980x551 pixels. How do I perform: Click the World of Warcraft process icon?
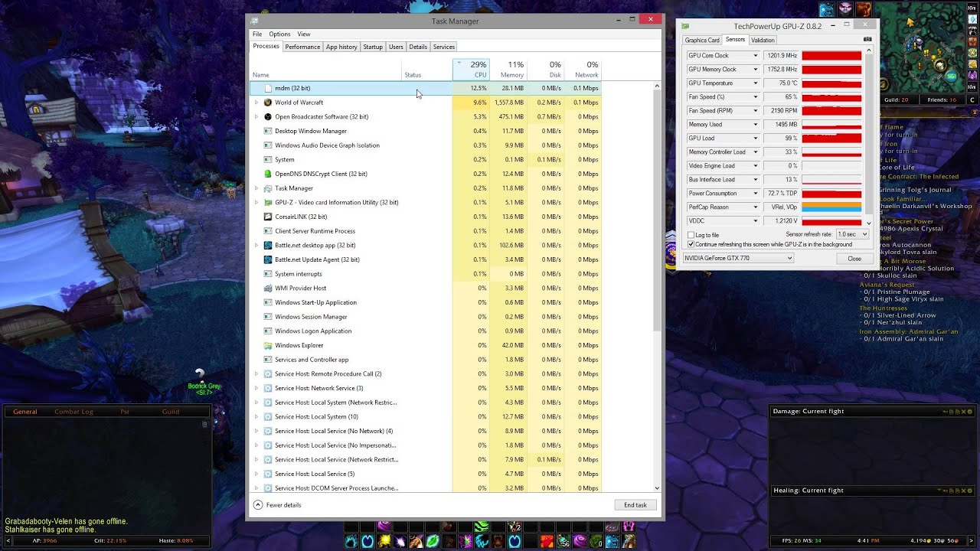(x=268, y=103)
